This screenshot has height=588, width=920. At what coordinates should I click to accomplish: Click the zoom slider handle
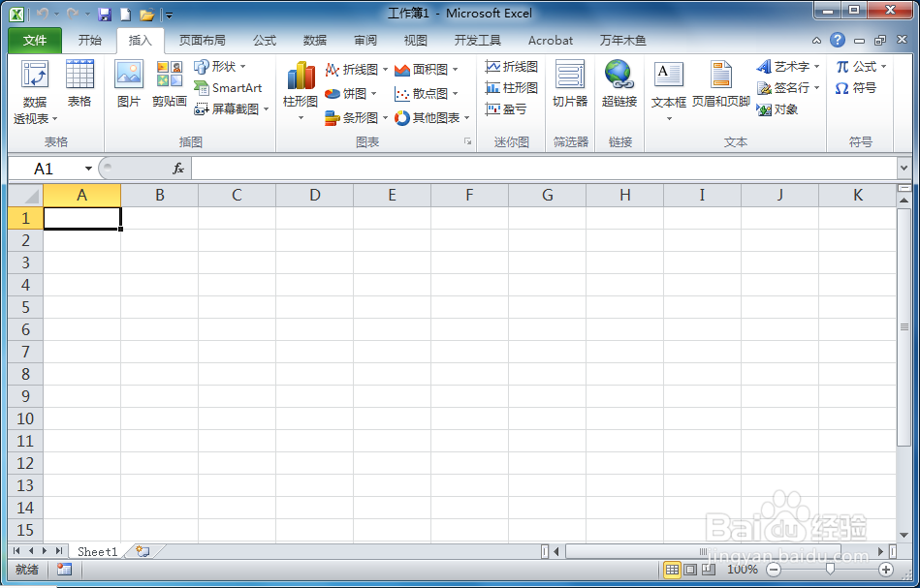pyautogui.click(x=830, y=570)
